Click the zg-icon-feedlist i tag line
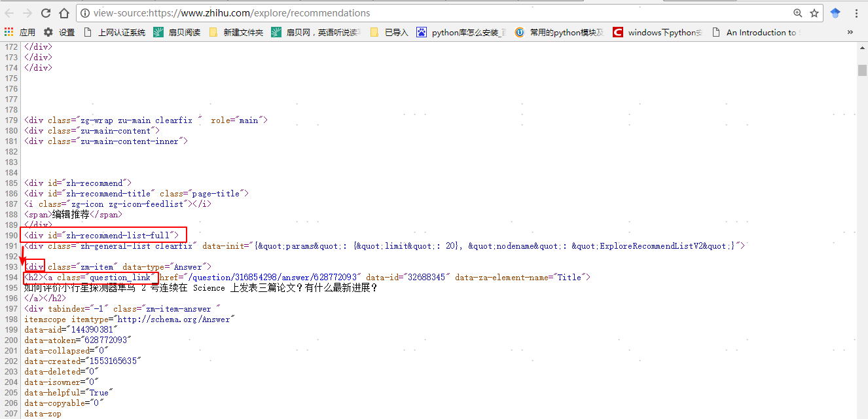 point(118,204)
